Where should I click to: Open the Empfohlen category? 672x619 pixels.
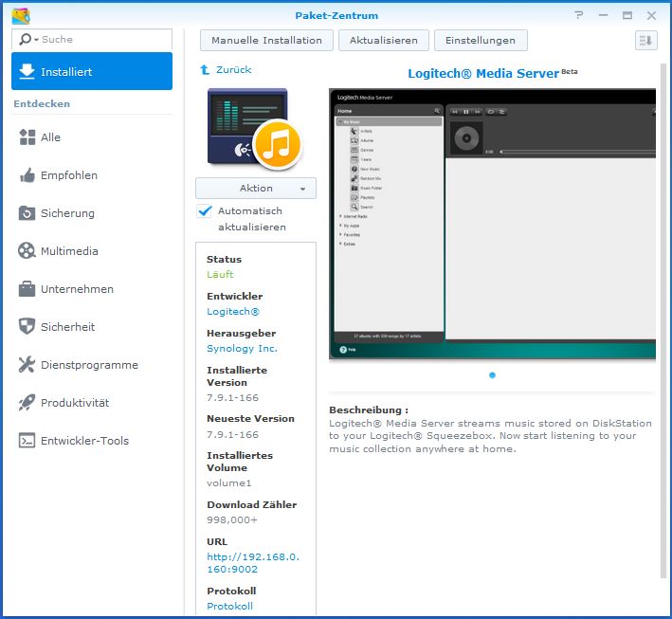[92, 175]
